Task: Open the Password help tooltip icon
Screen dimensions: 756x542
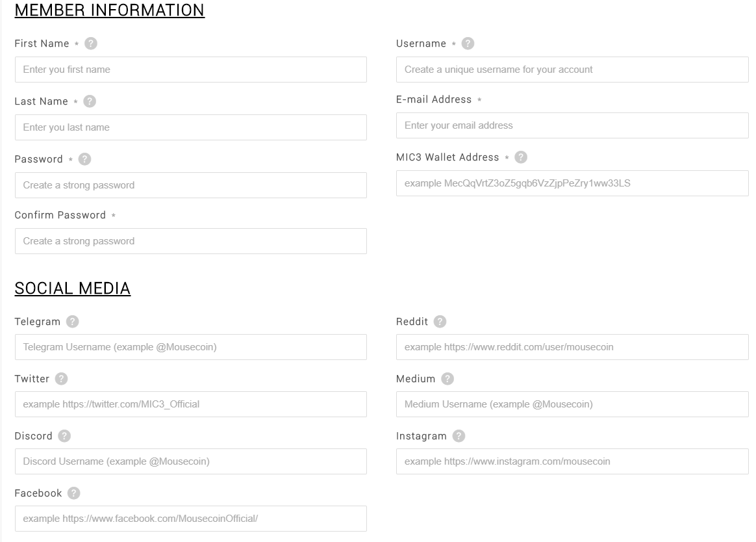Action: pos(84,159)
